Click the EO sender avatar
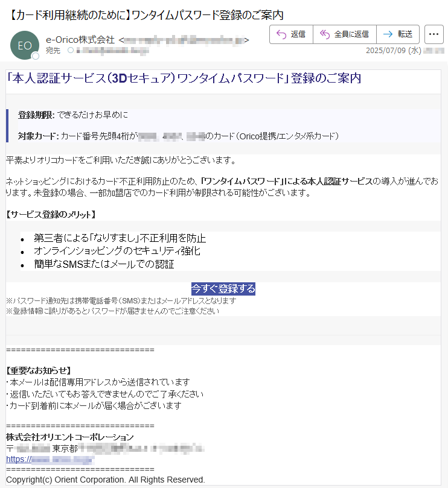448x488 pixels. coord(25,45)
